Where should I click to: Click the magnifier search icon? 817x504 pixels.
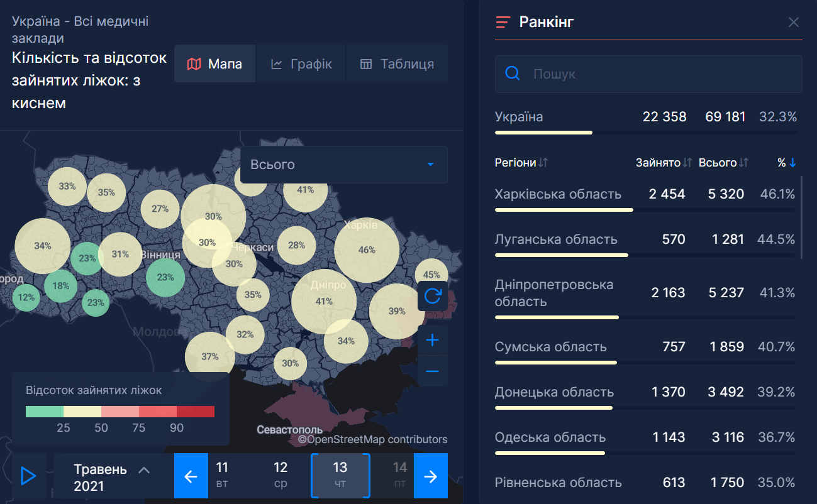coord(513,74)
